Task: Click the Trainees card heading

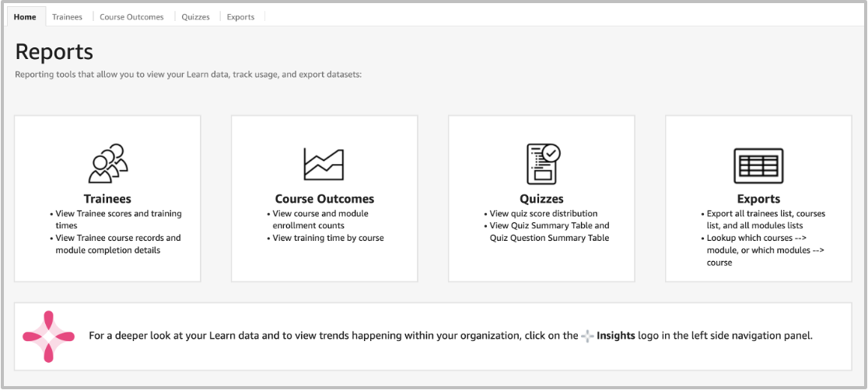Action: coord(107,199)
